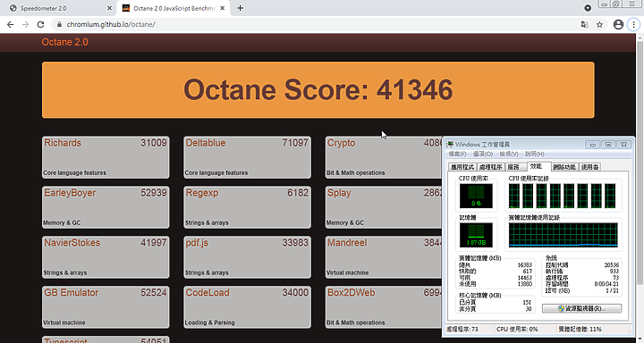
Task: Click the NavierStokes benchmark box
Action: [x=106, y=257]
